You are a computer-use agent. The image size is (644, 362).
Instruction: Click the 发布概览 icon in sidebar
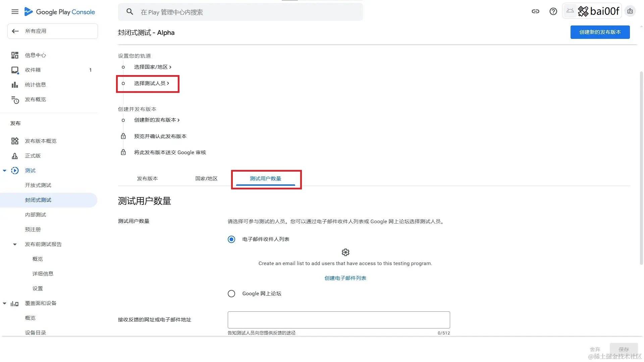pos(15,100)
